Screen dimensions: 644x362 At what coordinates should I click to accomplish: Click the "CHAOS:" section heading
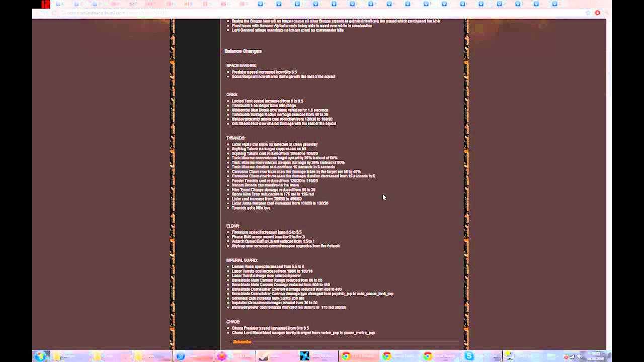(x=233, y=322)
